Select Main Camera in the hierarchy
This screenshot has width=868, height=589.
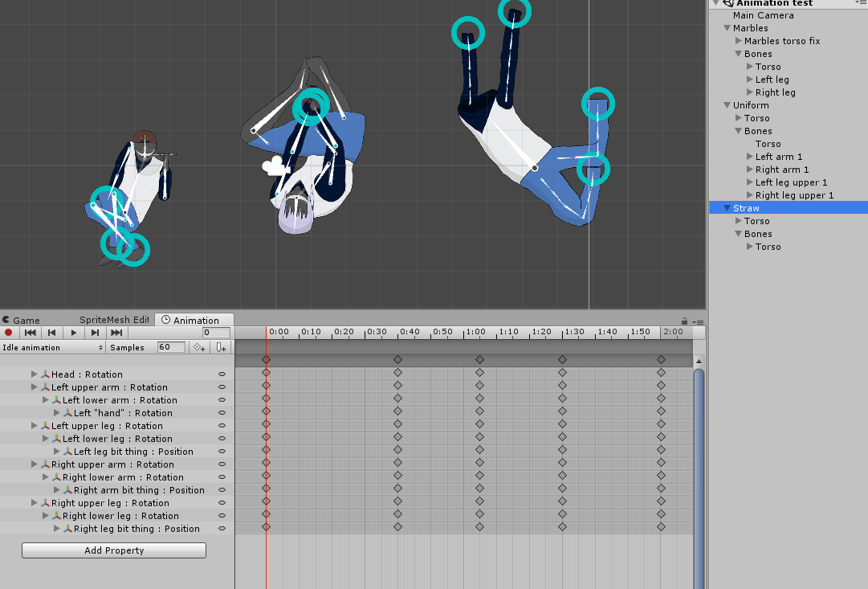pyautogui.click(x=763, y=15)
